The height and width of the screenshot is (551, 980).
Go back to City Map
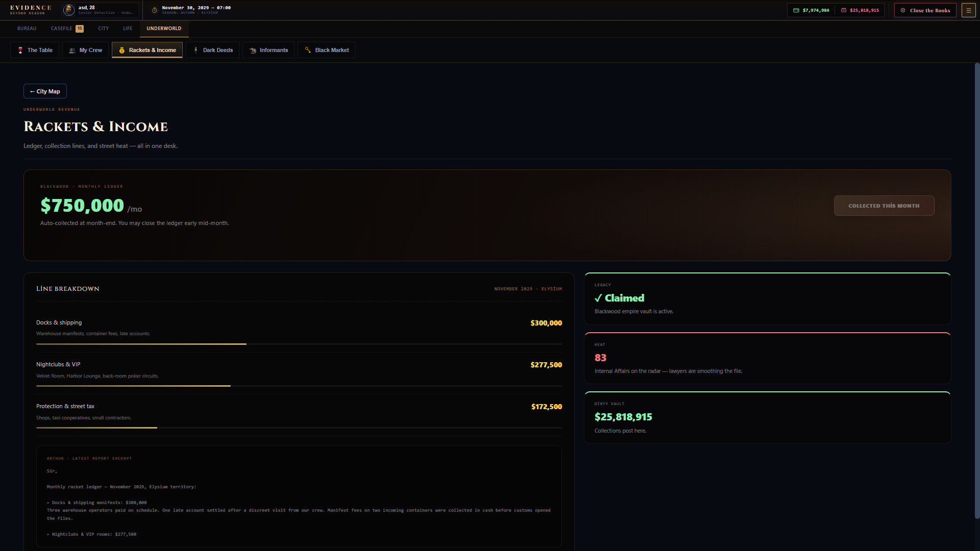(x=45, y=91)
